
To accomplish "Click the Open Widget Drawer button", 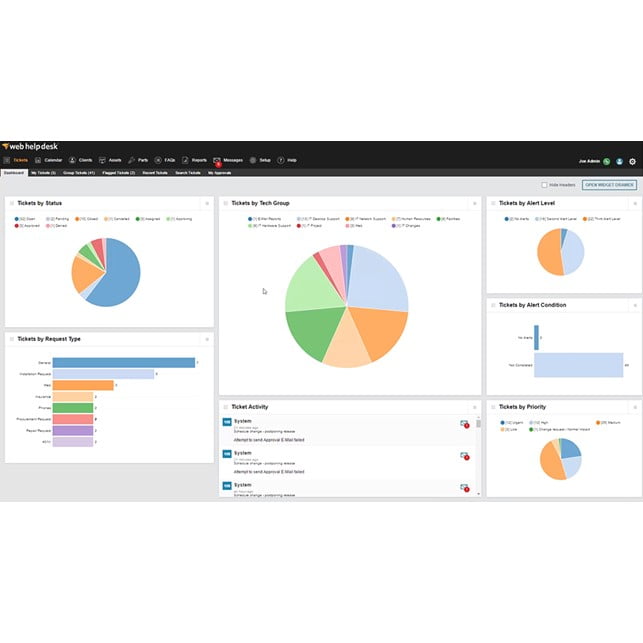I will coord(610,185).
